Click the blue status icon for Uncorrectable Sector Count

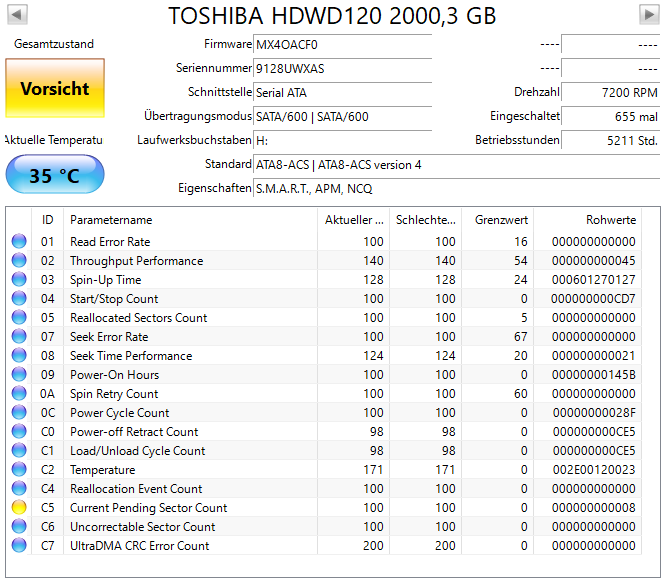pyautogui.click(x=19, y=526)
